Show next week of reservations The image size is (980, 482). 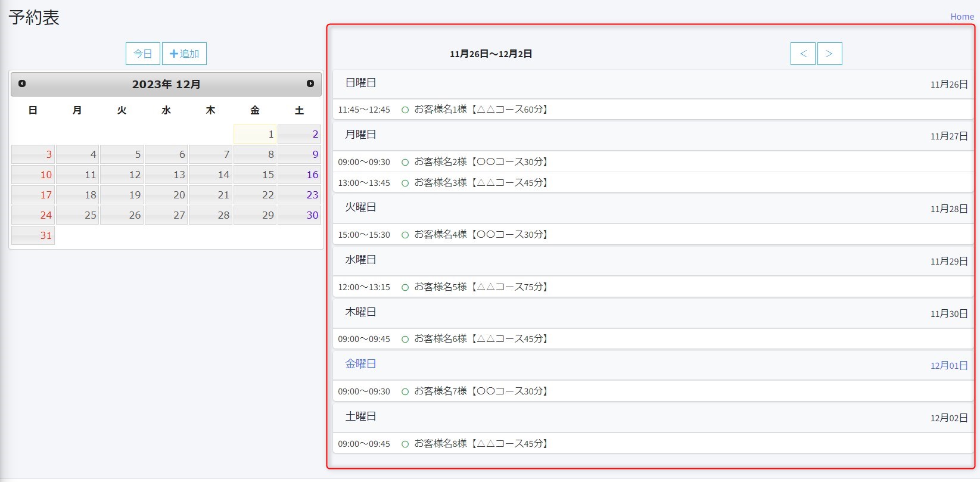(829, 54)
